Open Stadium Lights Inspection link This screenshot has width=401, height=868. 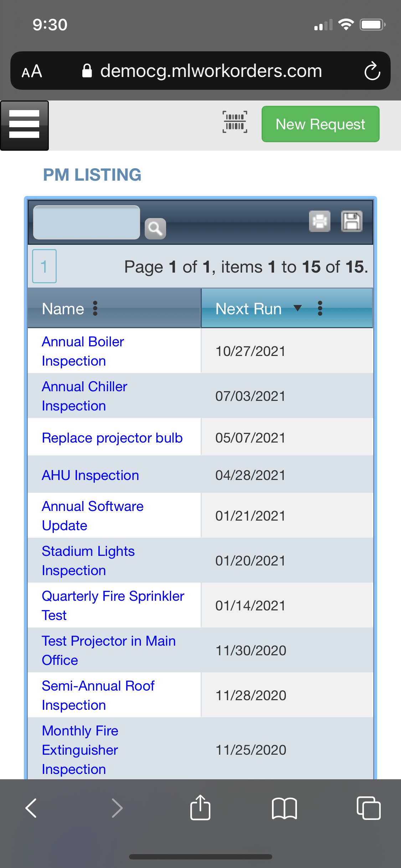88,560
